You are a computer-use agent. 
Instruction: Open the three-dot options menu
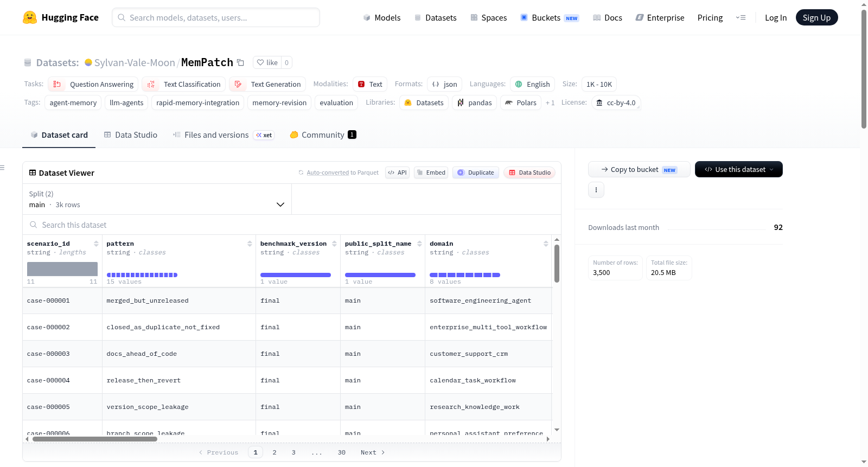click(596, 190)
